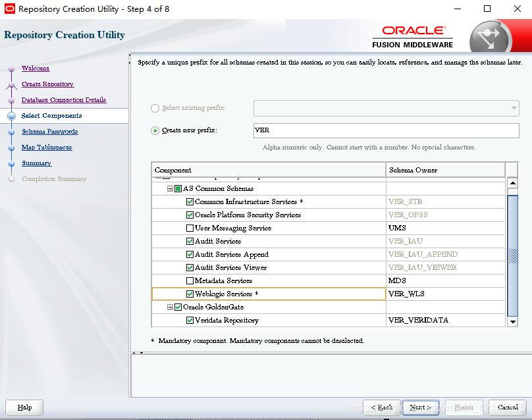This screenshot has height=420, width=532.
Task: Maximize the Repository Creation Utility window
Action: [x=487, y=9]
